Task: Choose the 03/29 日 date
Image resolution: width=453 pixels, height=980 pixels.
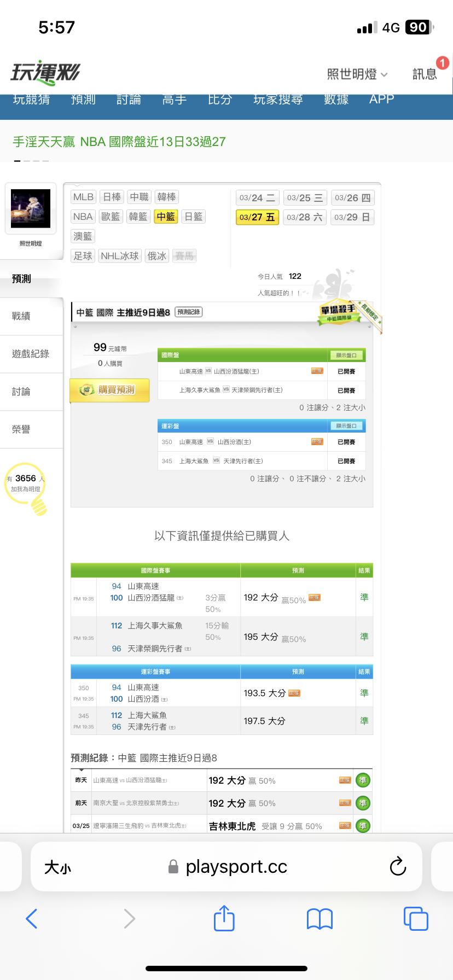Action: click(353, 217)
